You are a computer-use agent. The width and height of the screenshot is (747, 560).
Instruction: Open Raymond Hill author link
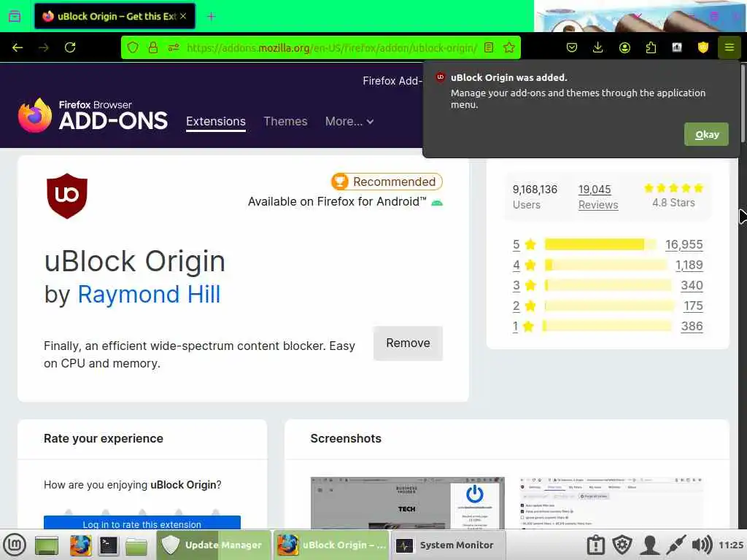149,295
